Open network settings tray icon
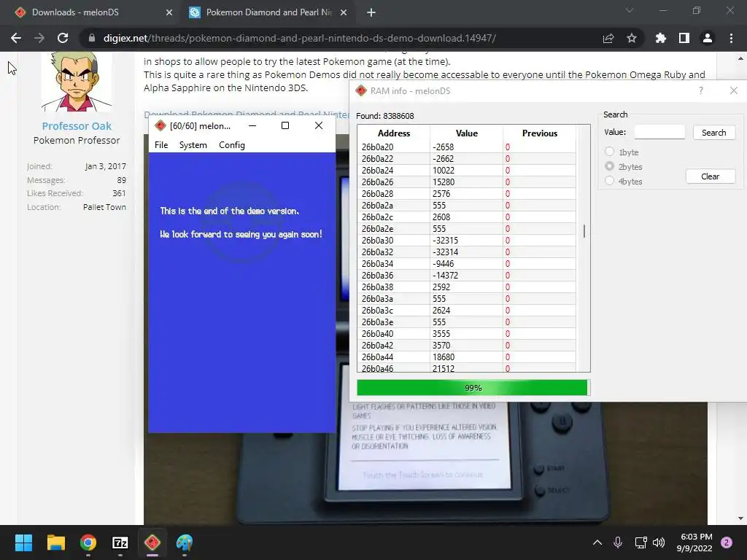Image resolution: width=747 pixels, height=560 pixels. [x=640, y=542]
